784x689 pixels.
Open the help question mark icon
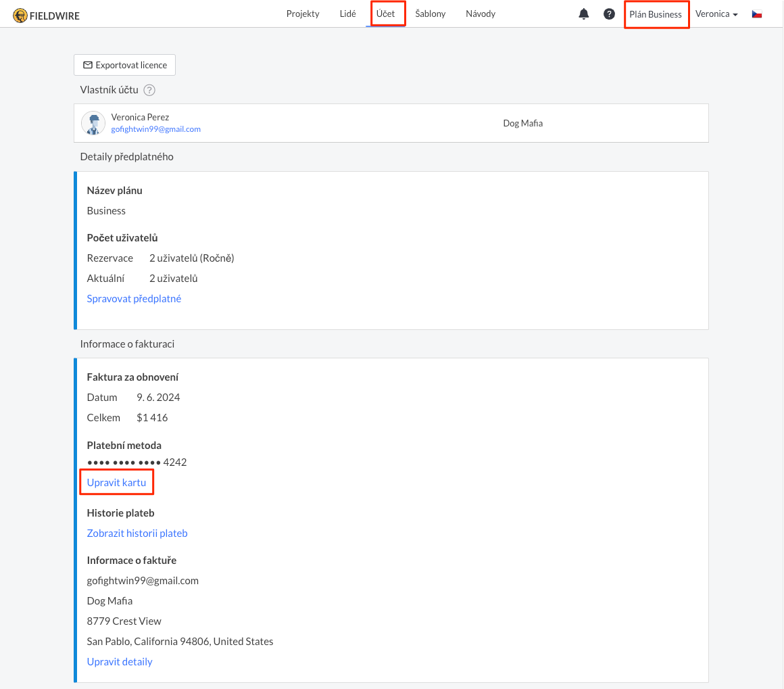point(609,14)
